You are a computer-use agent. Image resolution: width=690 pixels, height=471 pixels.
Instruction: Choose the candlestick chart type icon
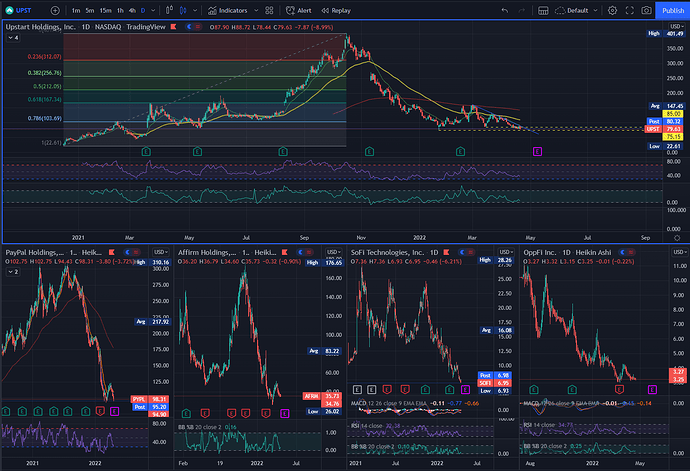tap(183, 10)
